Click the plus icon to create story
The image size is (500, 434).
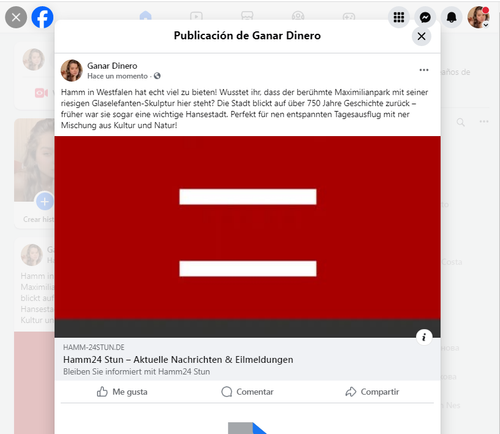point(45,201)
